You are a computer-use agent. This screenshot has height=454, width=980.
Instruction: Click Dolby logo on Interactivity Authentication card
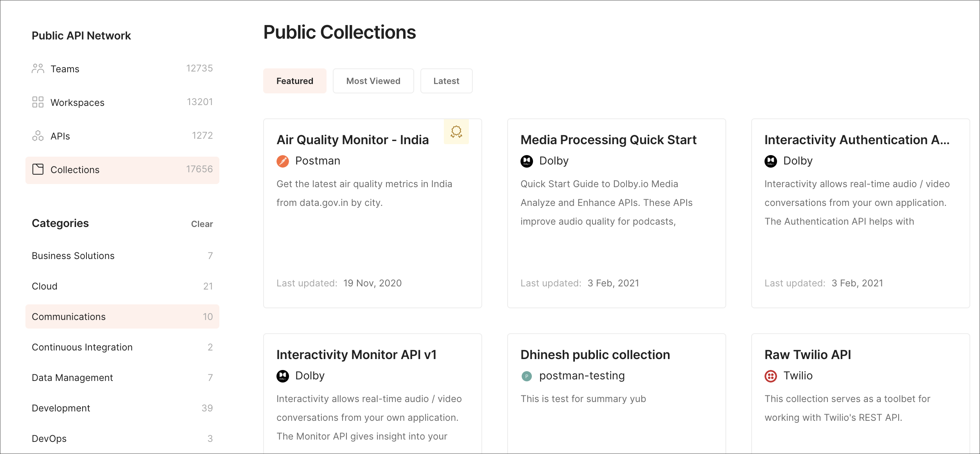(770, 161)
